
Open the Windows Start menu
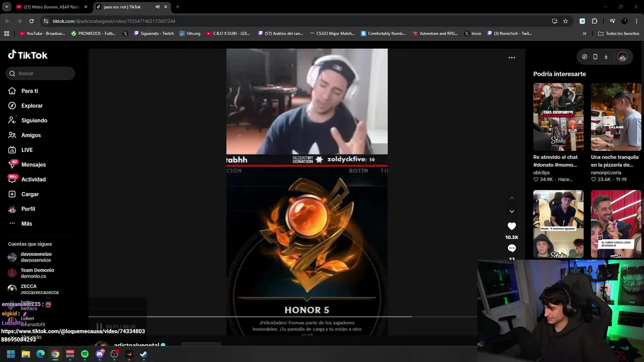click(x=11, y=354)
